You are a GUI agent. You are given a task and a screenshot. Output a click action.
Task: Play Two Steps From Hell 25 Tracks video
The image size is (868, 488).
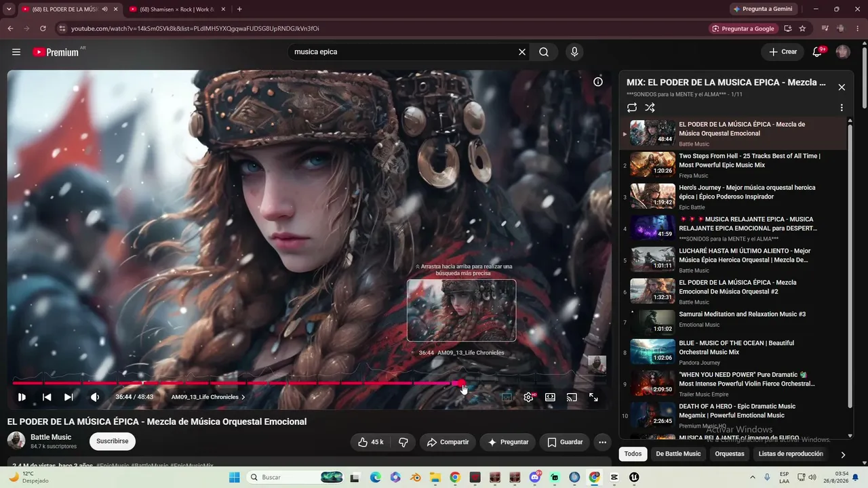734,165
